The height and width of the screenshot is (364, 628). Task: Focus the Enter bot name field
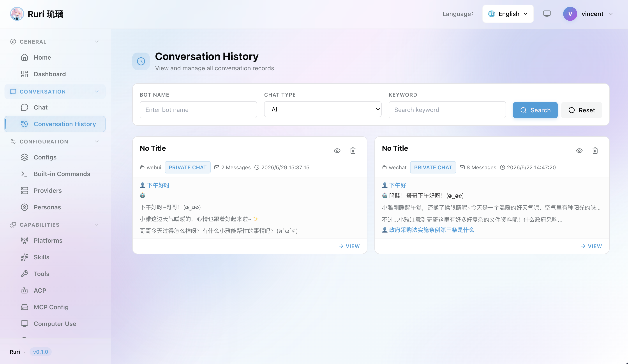pos(198,110)
